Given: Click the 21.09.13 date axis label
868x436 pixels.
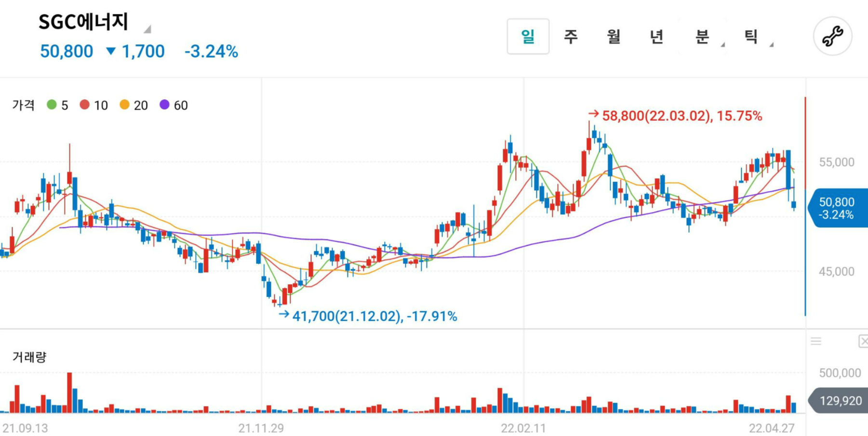Looking at the screenshot, I should (x=25, y=428).
